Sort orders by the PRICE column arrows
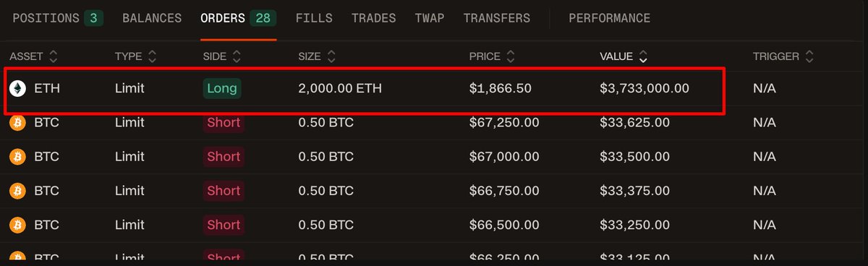 click(510, 56)
